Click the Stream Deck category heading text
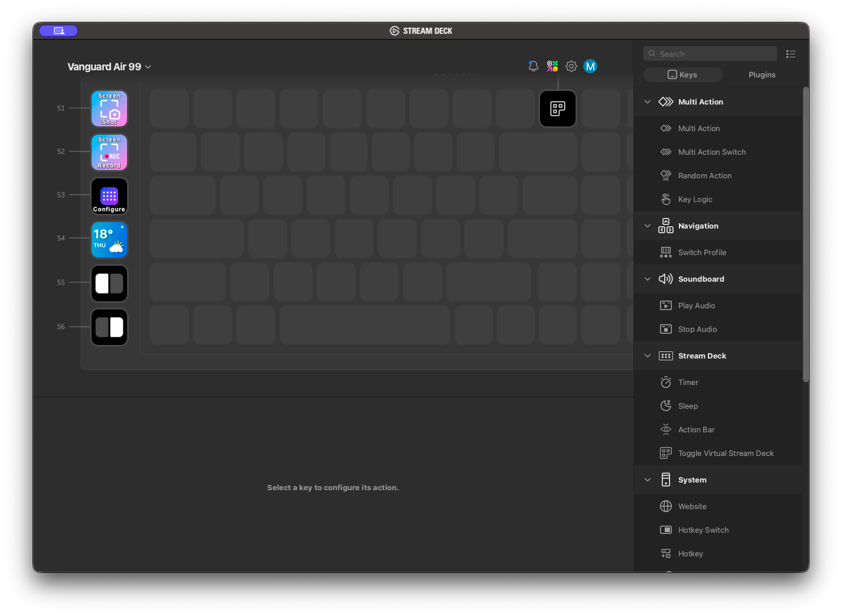The width and height of the screenshot is (842, 616). click(702, 356)
